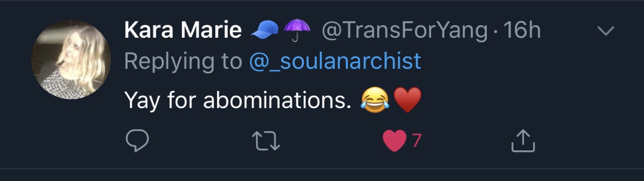Click the laughing tears emoji in tweet
Screen dimensions: 644x181
(x=375, y=101)
